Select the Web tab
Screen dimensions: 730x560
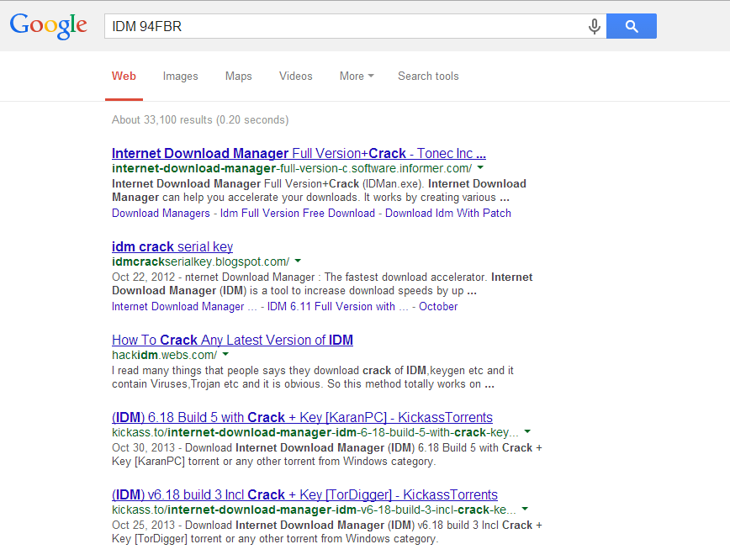tap(124, 76)
